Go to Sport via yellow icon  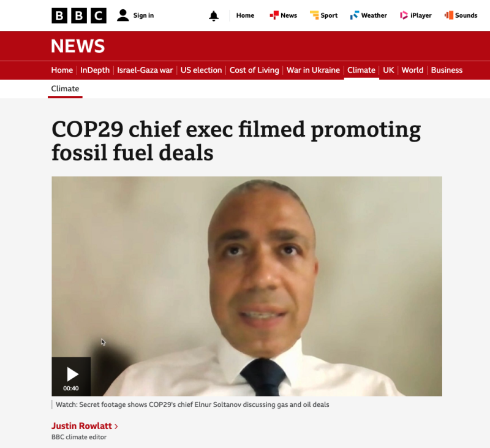314,15
